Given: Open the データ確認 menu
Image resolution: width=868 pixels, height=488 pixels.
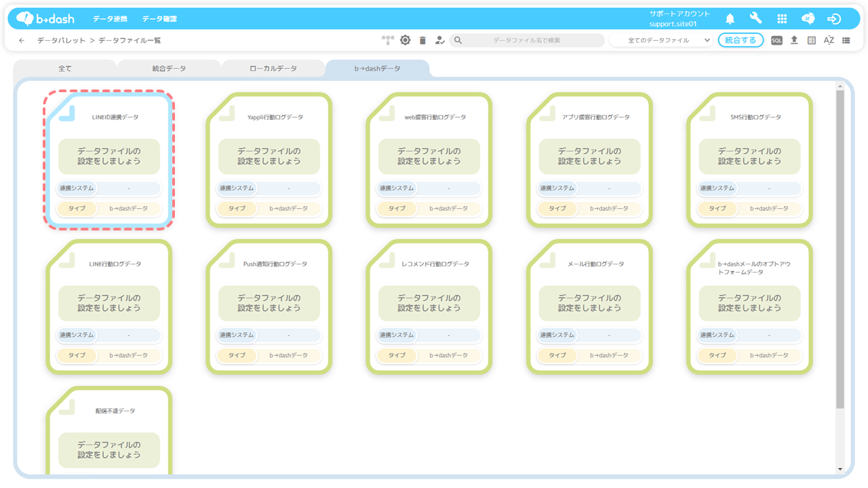Looking at the screenshot, I should (159, 19).
